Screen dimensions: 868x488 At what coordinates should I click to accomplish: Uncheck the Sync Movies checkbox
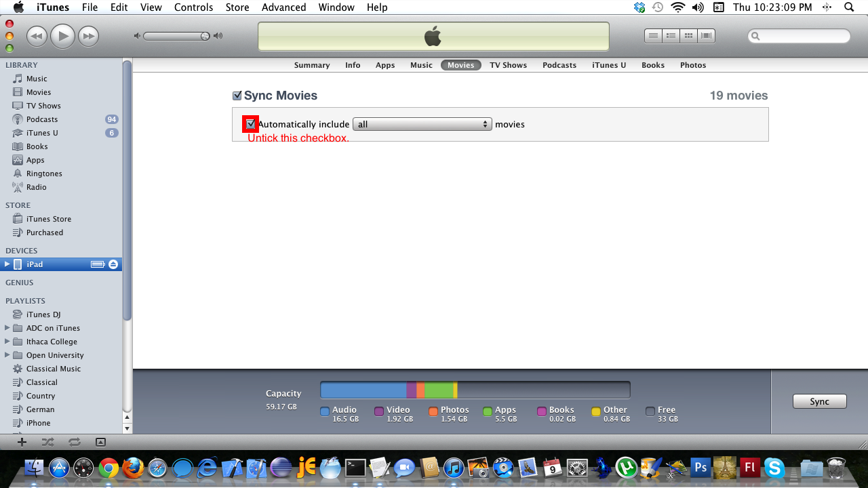[237, 96]
